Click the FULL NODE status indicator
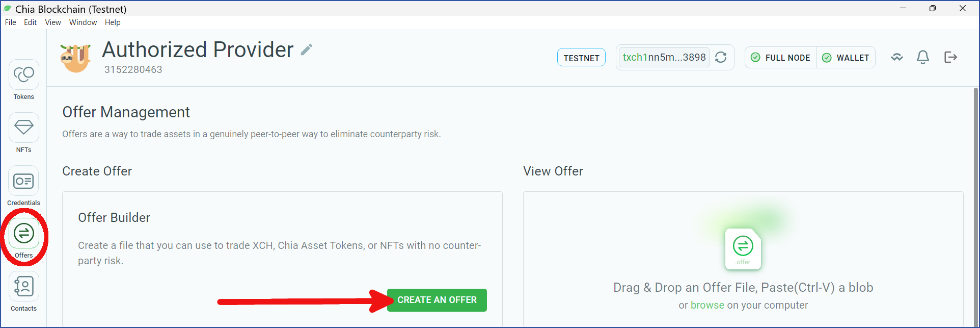This screenshot has width=980, height=328. tap(781, 58)
